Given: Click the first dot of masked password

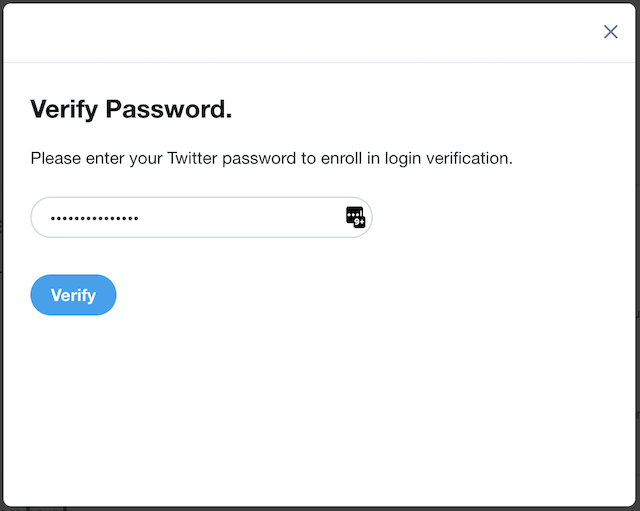Looking at the screenshot, I should [x=53, y=218].
